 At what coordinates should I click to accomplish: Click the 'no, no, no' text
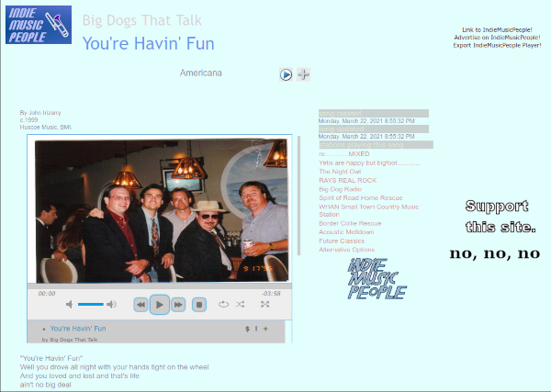pyautogui.click(x=495, y=253)
